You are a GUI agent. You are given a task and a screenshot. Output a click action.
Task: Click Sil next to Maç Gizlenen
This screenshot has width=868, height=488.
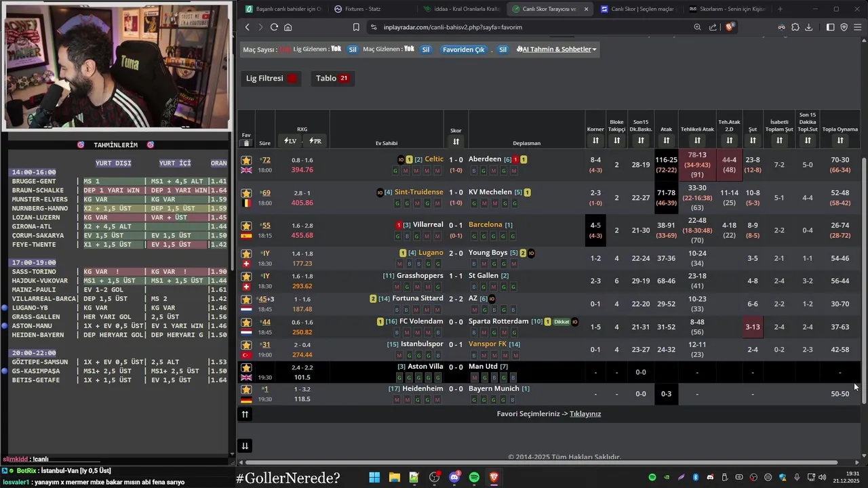[426, 49]
